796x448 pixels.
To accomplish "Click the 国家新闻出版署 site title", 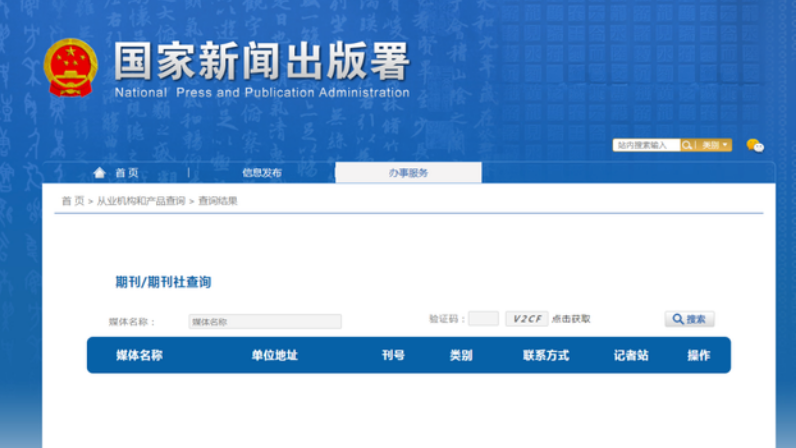I will click(x=260, y=62).
